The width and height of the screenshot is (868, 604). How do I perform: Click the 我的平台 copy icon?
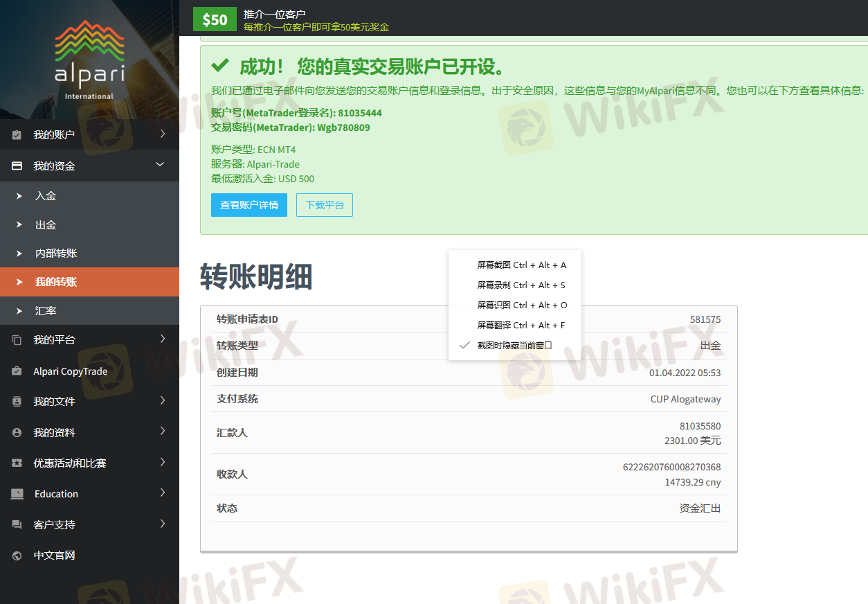[x=17, y=340]
